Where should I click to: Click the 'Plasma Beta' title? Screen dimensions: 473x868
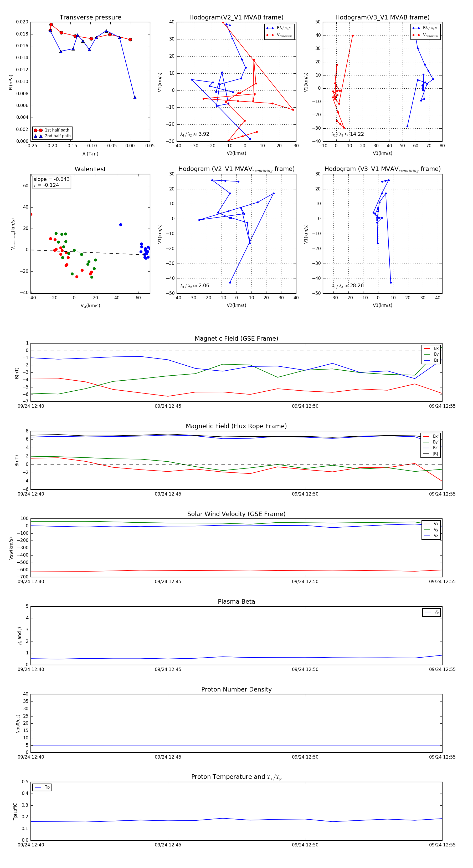(x=236, y=602)
